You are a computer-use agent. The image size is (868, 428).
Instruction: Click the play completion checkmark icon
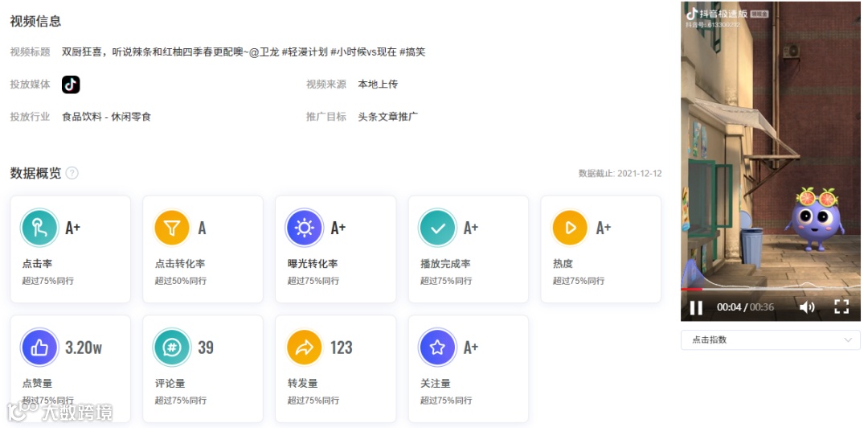[x=437, y=228]
